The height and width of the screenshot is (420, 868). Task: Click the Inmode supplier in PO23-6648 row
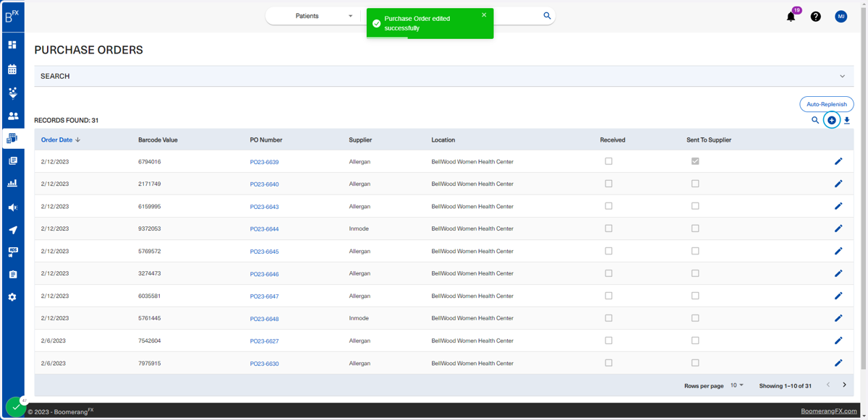(359, 318)
